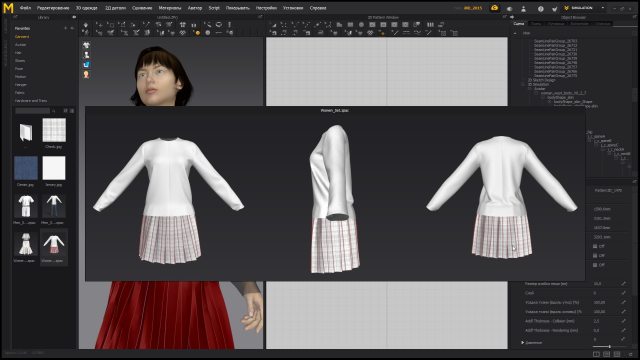Select Avatar category in Library list
The height and width of the screenshot is (360, 640).
point(20,44)
